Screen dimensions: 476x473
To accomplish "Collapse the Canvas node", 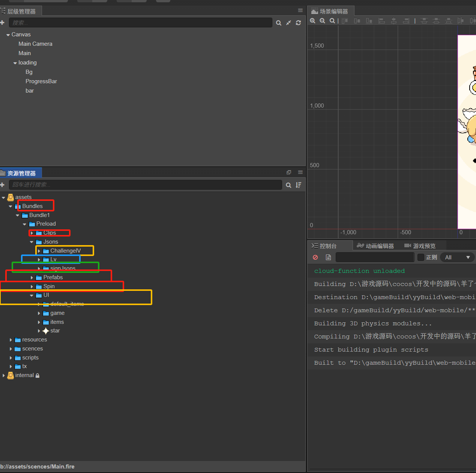I will 8,35.
